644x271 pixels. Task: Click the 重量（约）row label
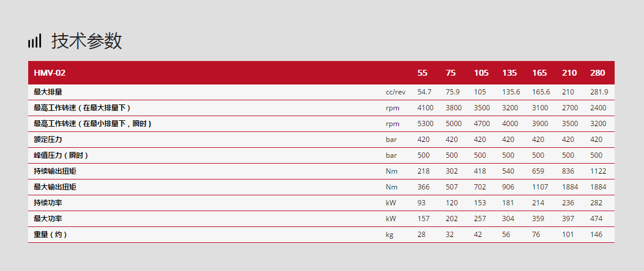pos(51,235)
